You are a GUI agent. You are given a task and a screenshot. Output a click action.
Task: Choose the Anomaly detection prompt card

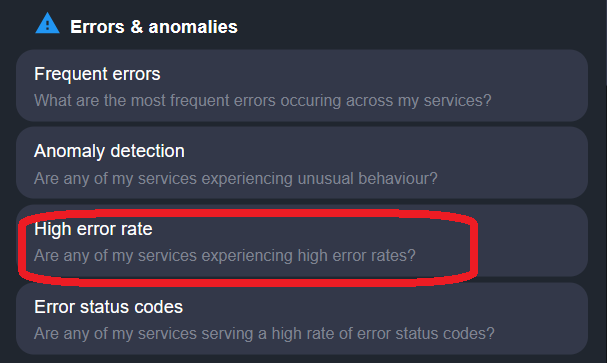(x=302, y=163)
